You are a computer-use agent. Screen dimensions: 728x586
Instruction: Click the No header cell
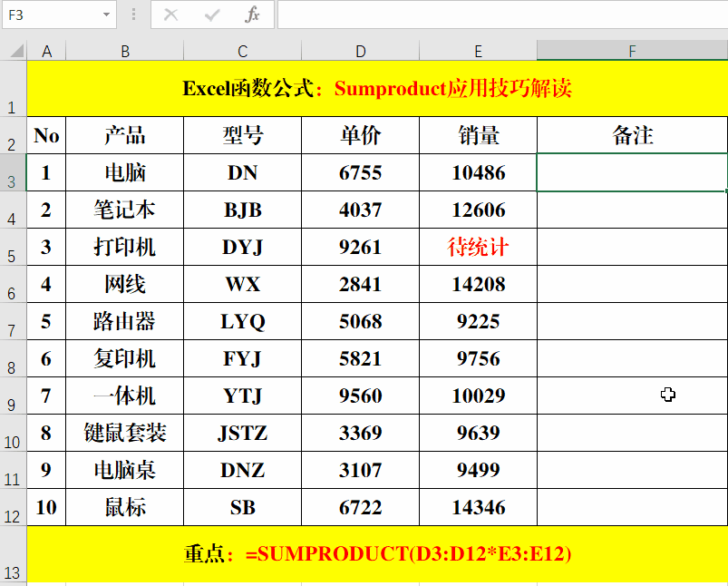point(46,135)
